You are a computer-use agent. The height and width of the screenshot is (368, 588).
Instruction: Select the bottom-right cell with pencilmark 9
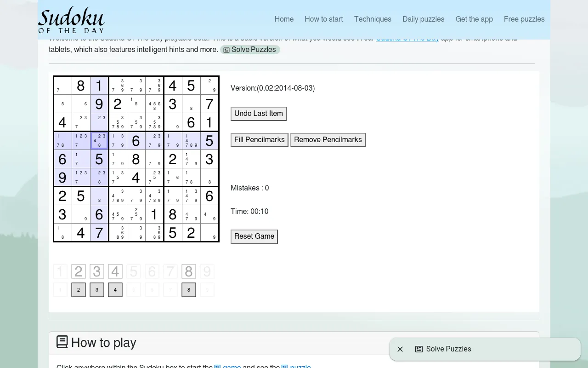(209, 233)
